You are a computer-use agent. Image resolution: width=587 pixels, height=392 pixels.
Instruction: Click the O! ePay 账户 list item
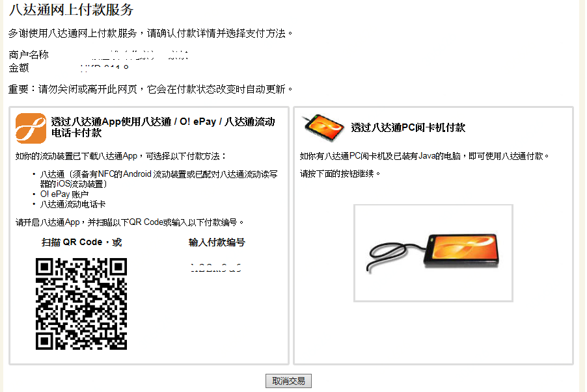point(64,194)
